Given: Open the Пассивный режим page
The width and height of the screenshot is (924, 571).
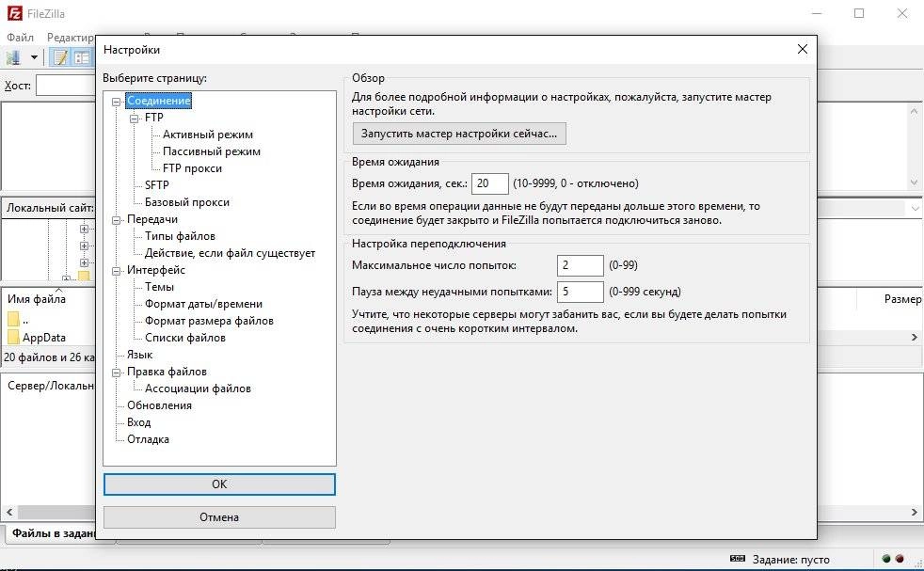Looking at the screenshot, I should (x=212, y=151).
